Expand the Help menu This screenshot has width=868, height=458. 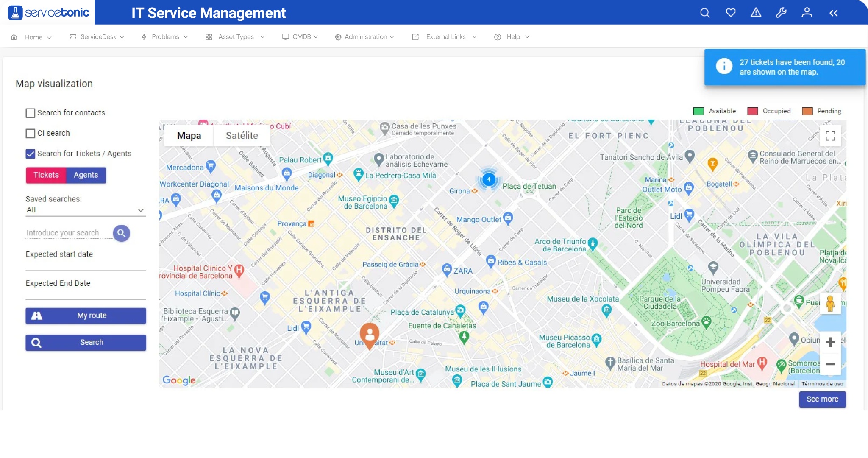[x=512, y=37]
